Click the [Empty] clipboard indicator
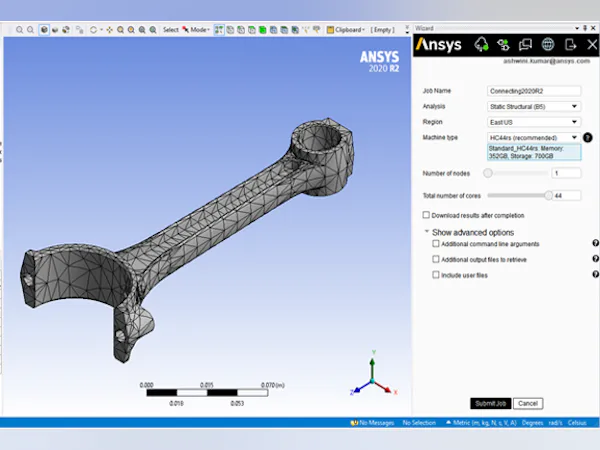Screen dimensions: 600x450 click(x=382, y=30)
